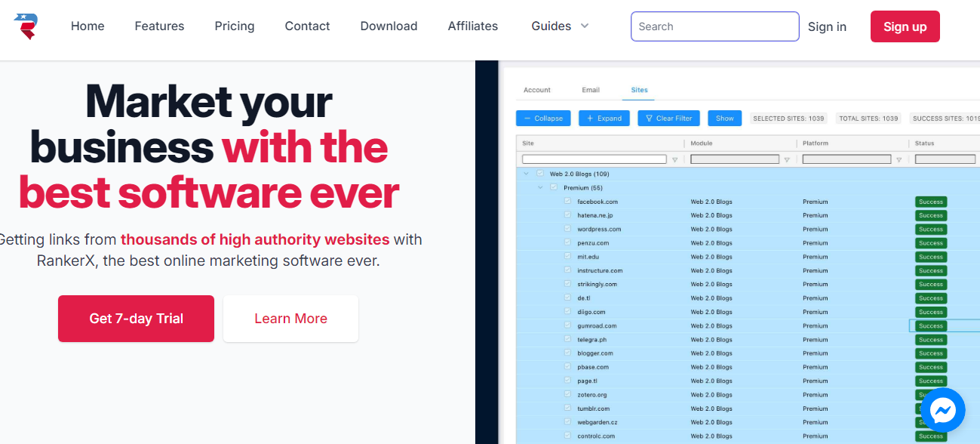Click the Success status badge for gumroad.com

coord(930,326)
